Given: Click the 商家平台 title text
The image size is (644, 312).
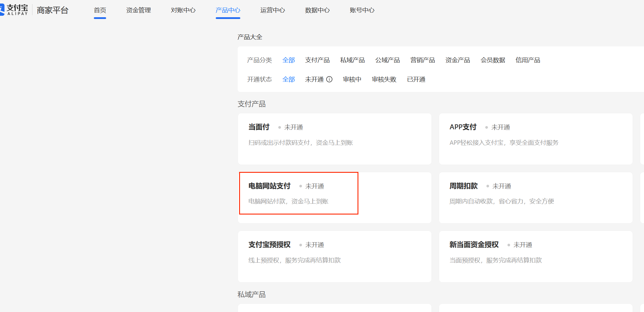Looking at the screenshot, I should pyautogui.click(x=53, y=10).
